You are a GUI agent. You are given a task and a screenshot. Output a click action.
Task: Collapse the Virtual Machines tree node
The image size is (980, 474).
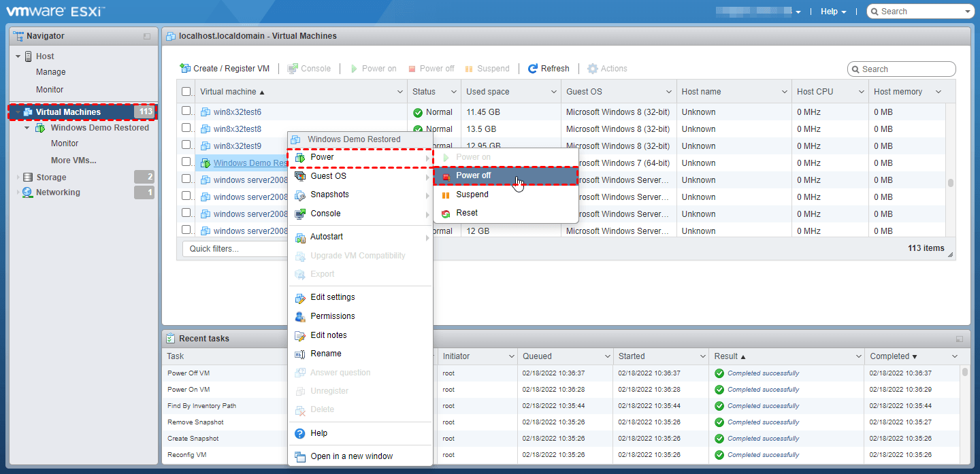pyautogui.click(x=18, y=112)
